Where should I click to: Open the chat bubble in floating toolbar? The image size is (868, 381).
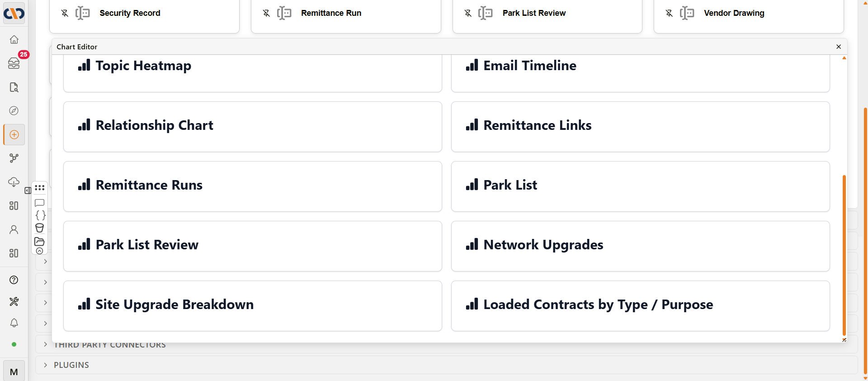click(40, 203)
